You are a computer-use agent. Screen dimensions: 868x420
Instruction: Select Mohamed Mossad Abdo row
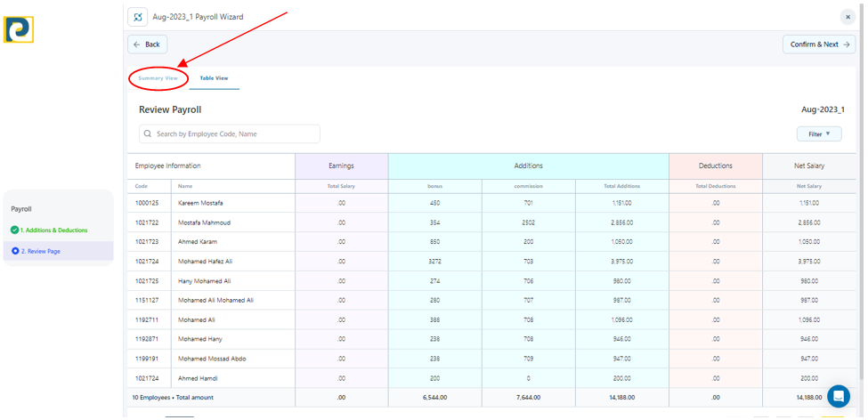coord(211,359)
